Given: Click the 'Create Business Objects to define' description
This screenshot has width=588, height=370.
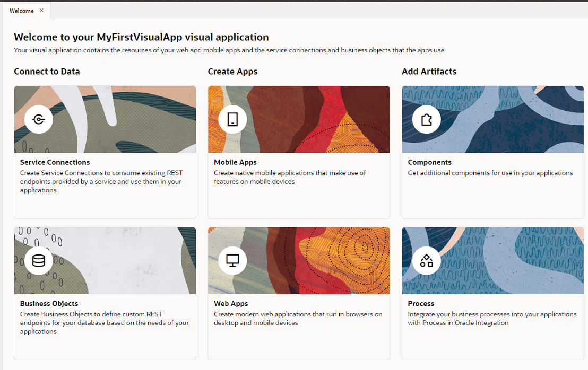Looking at the screenshot, I should pos(104,323).
